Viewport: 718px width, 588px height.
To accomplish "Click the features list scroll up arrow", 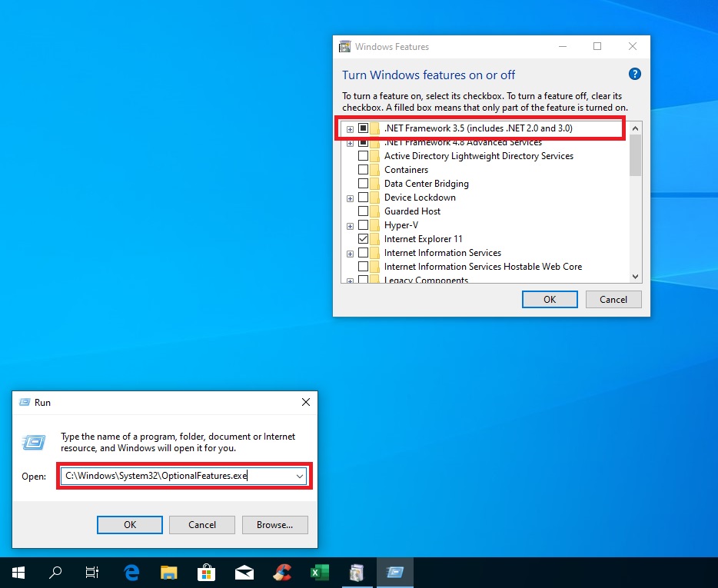I will point(635,128).
